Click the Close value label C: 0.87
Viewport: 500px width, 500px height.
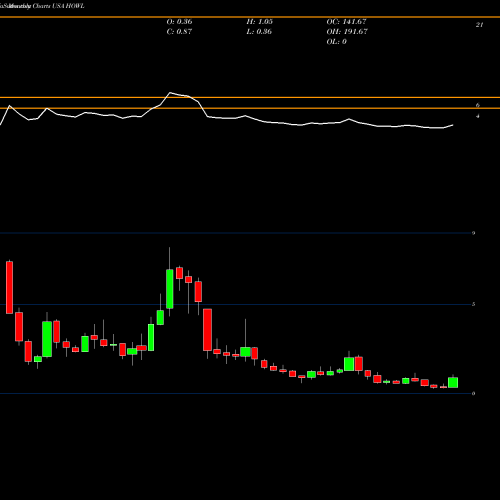pos(179,32)
